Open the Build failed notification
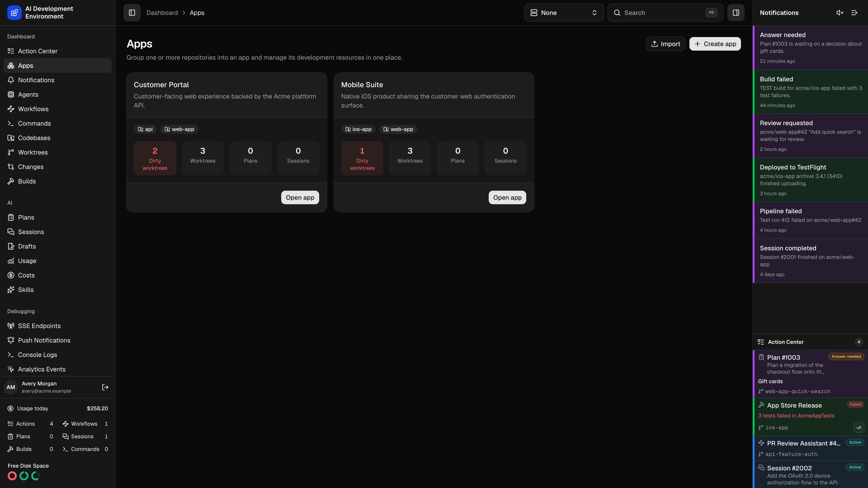 click(810, 91)
